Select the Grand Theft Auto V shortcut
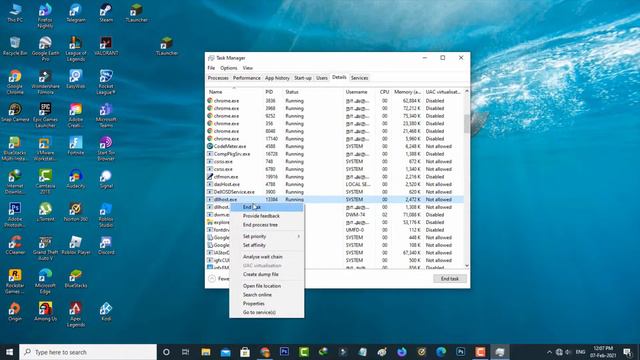Screen dimensions: 640x360 coord(45,248)
